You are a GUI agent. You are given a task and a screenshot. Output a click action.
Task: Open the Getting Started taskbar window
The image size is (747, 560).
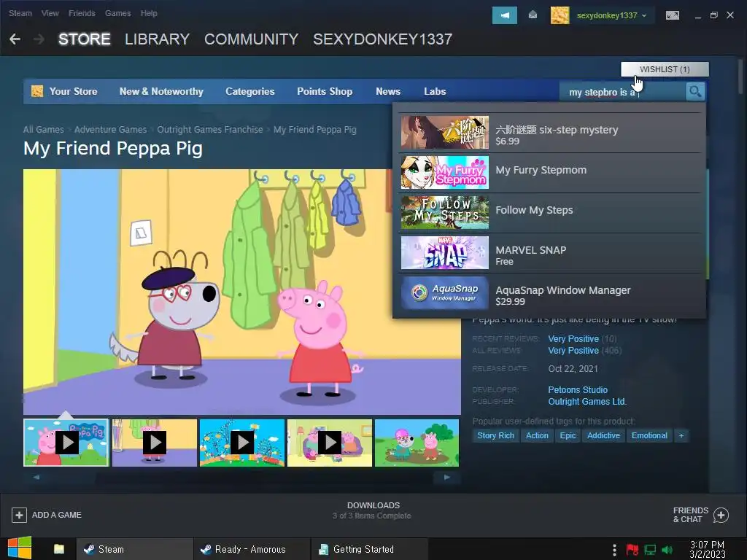pos(369,549)
